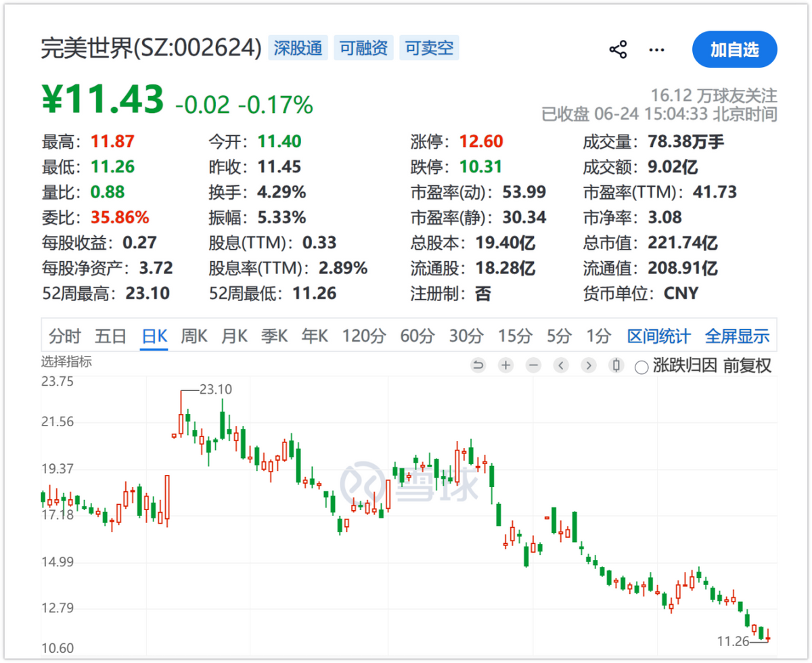Viewport: 812px width, 663px height.
Task: Click the 委比 value 35.86%
Action: point(119,217)
